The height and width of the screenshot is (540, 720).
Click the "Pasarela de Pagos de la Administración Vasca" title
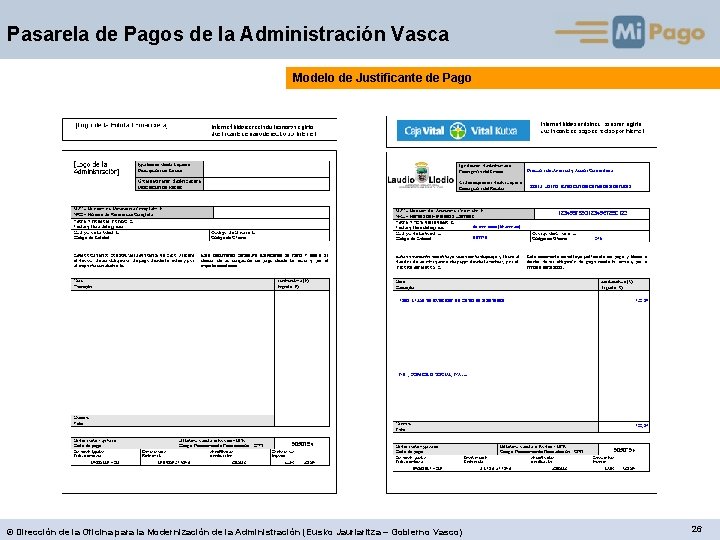[228, 34]
